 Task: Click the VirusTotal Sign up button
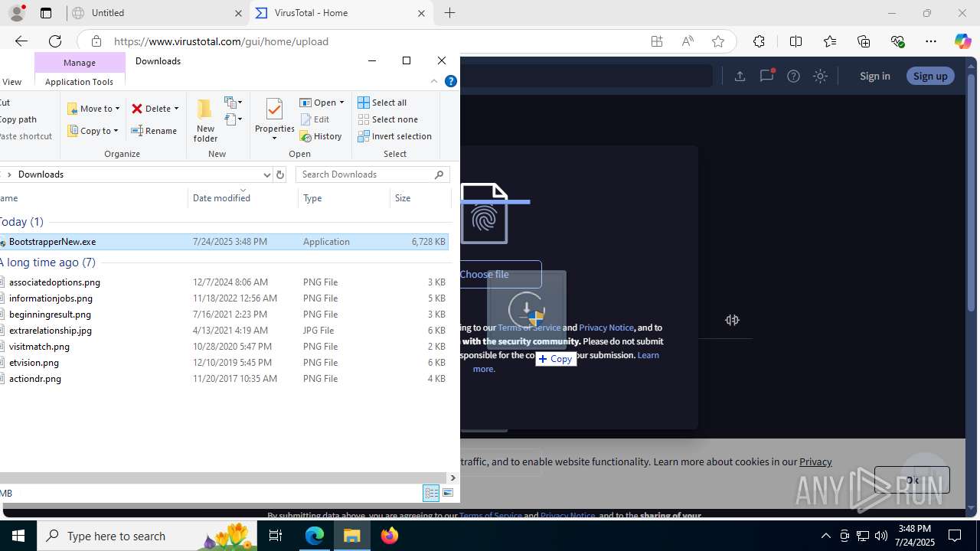pos(930,76)
